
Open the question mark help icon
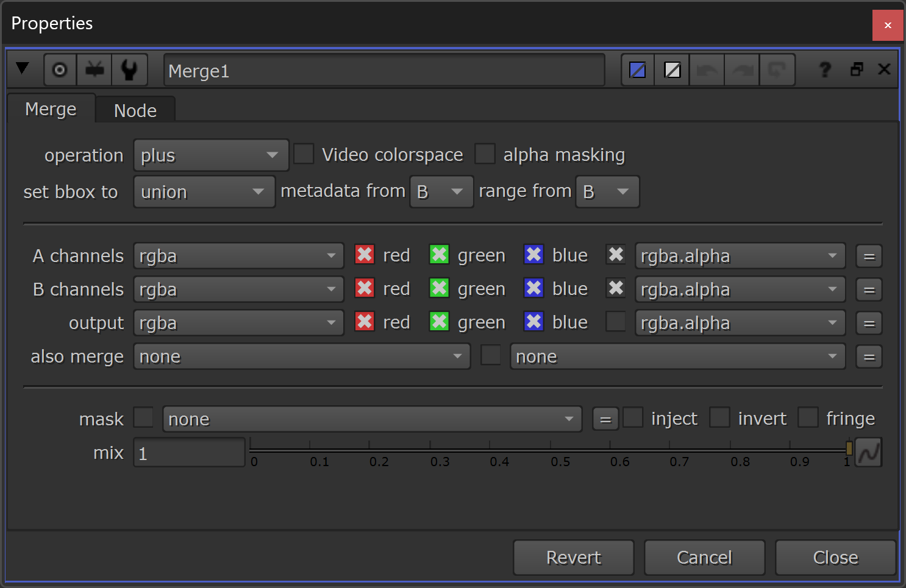pos(825,70)
